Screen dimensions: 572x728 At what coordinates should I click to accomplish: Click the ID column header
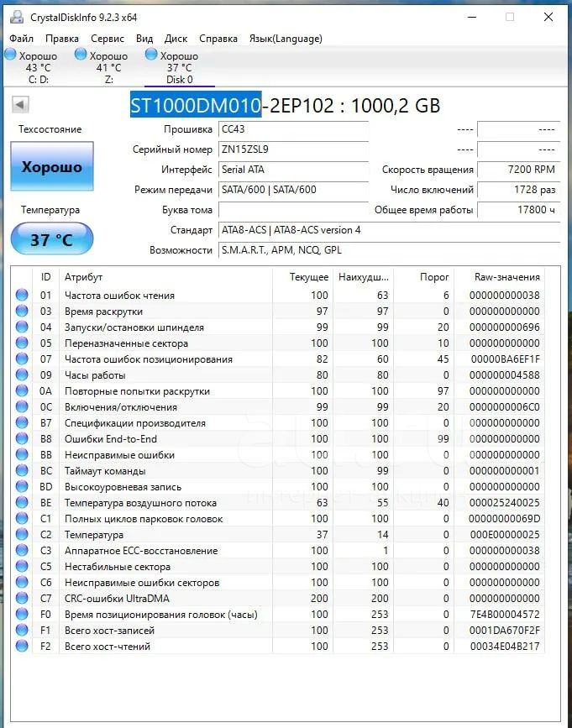(x=45, y=277)
